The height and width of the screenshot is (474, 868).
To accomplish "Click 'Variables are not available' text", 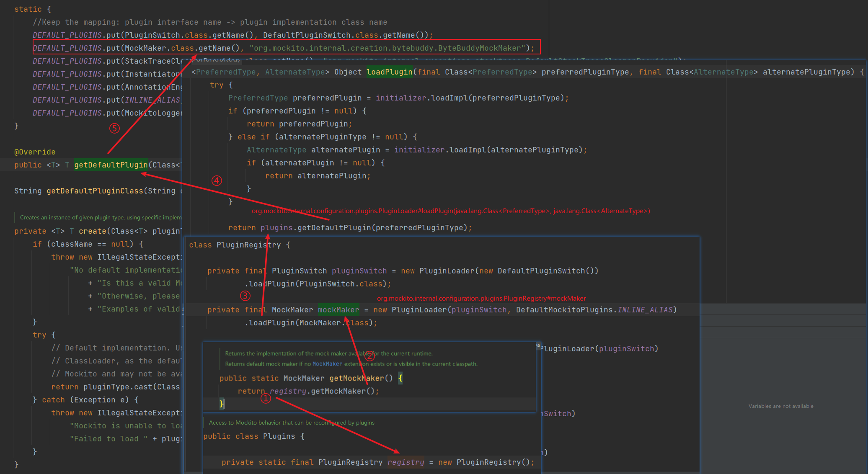I will coord(781,406).
